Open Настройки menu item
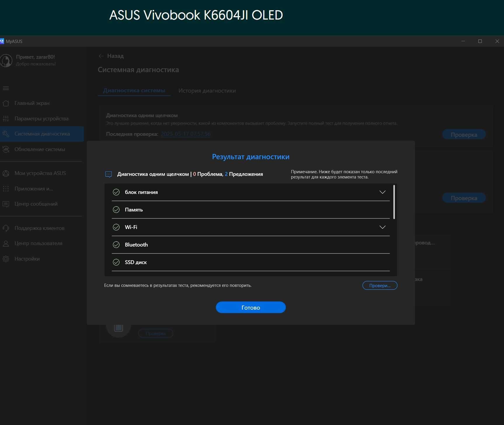 (x=42, y=259)
